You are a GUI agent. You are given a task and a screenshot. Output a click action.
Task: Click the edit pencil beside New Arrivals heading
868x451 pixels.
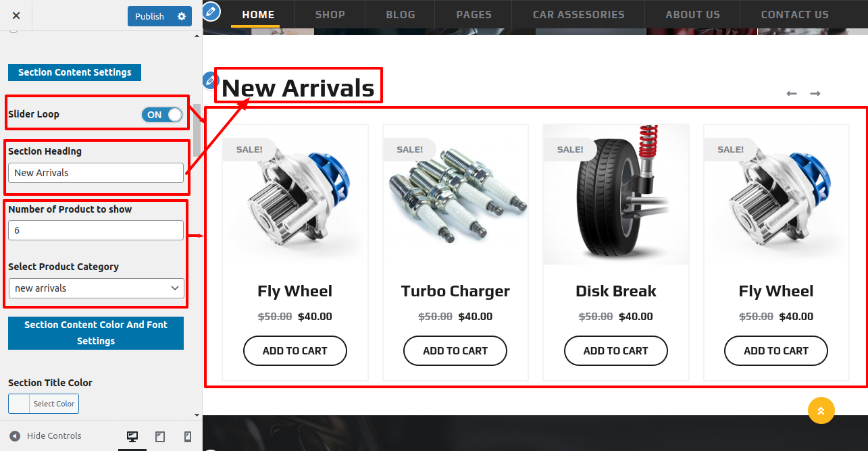coord(209,80)
